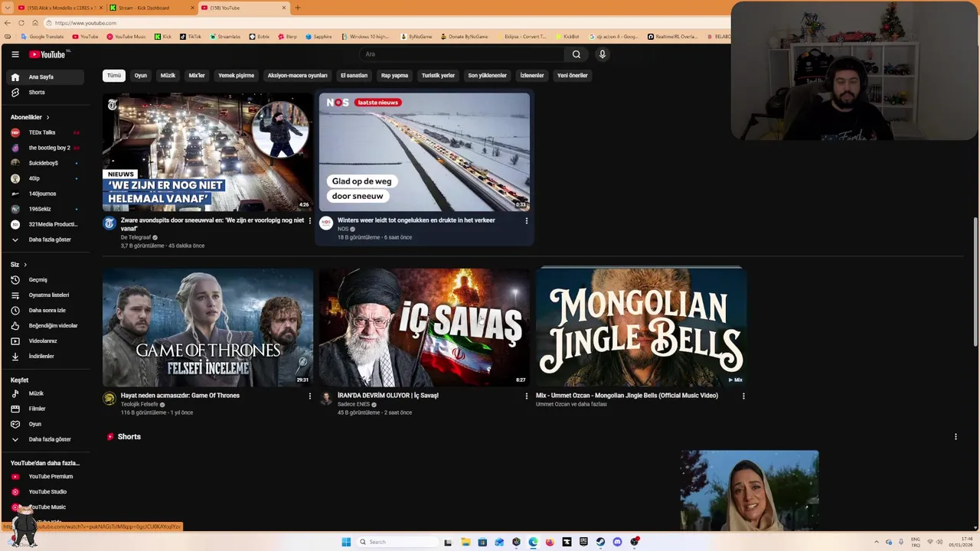The image size is (980, 551).
Task: Open Shorts in the sidebar
Action: 45,92
